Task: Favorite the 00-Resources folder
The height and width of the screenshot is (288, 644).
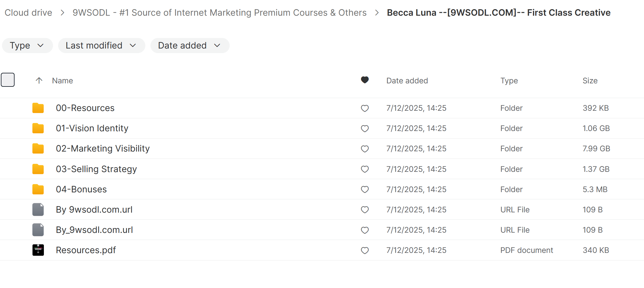Action: (365, 108)
